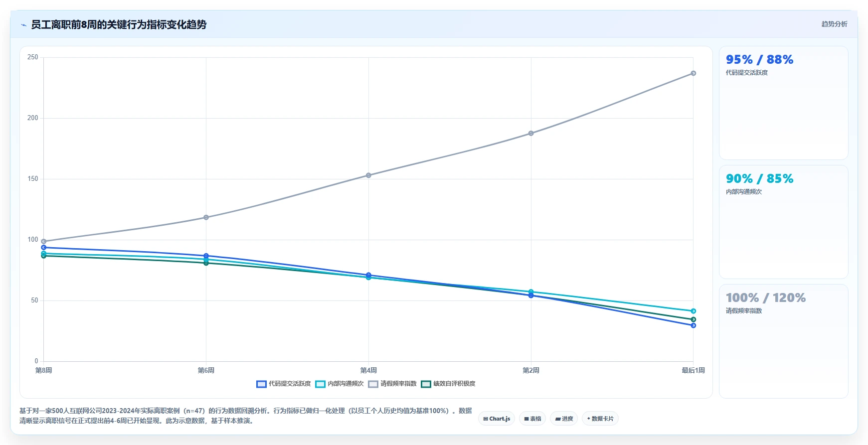
Task: Click the 趋势分析 tag in the header
Action: click(834, 24)
